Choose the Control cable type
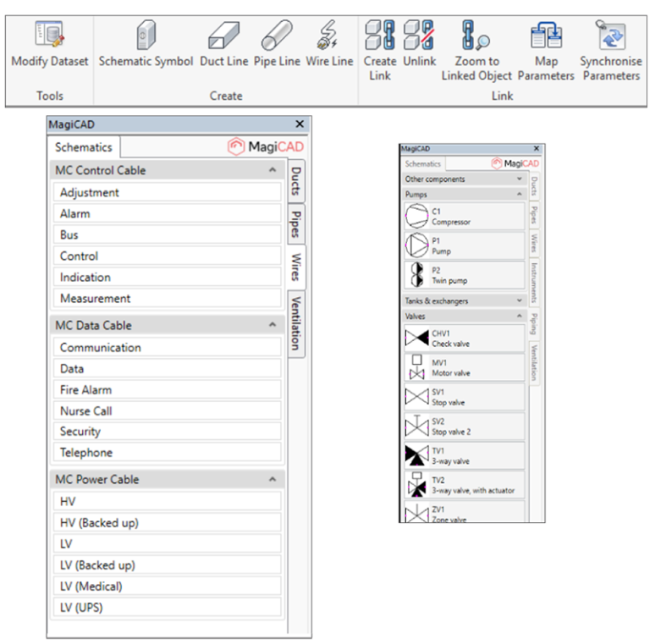 [x=167, y=256]
